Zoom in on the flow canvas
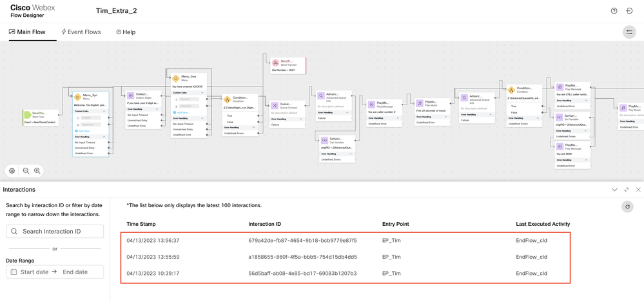This screenshot has height=302, width=644. (x=37, y=170)
